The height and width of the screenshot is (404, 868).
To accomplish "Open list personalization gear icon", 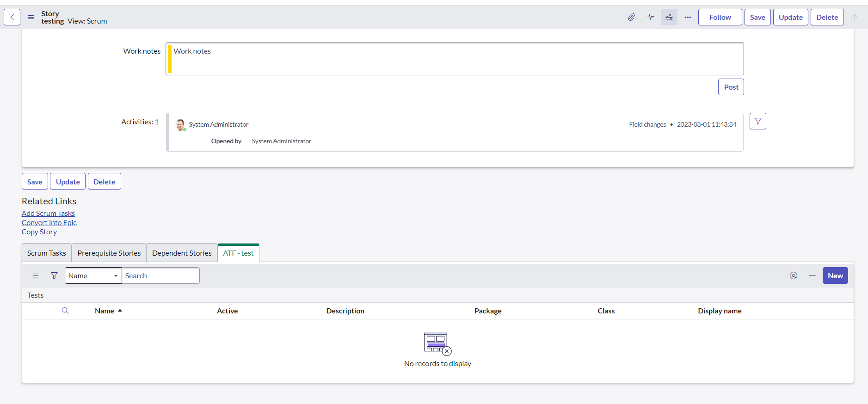I will pos(794,275).
